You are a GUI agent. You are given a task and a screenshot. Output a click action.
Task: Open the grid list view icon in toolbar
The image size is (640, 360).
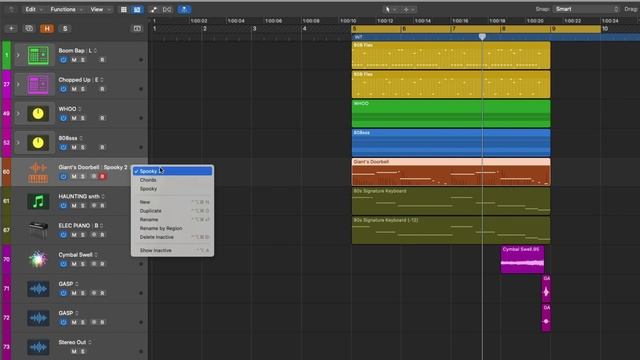124,9
